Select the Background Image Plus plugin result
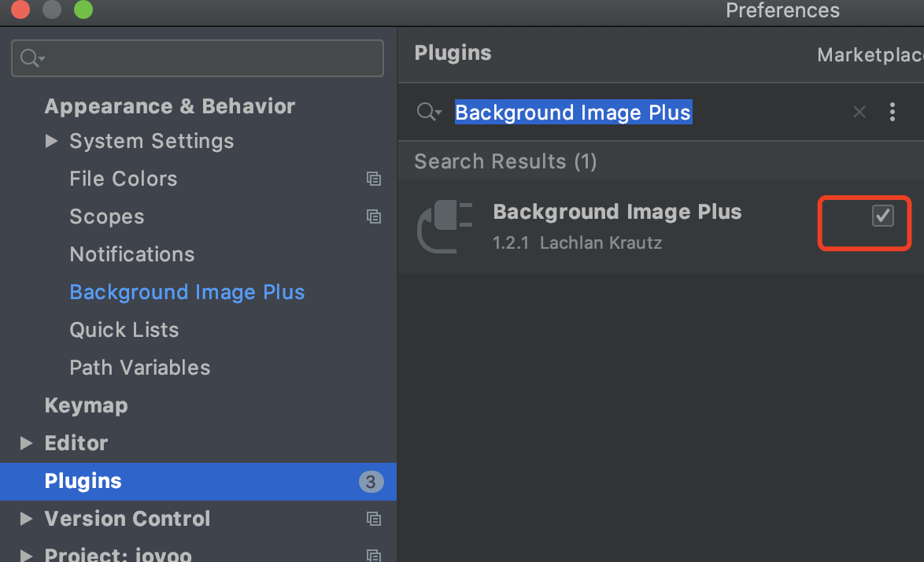Image resolution: width=924 pixels, height=562 pixels. (x=660, y=227)
